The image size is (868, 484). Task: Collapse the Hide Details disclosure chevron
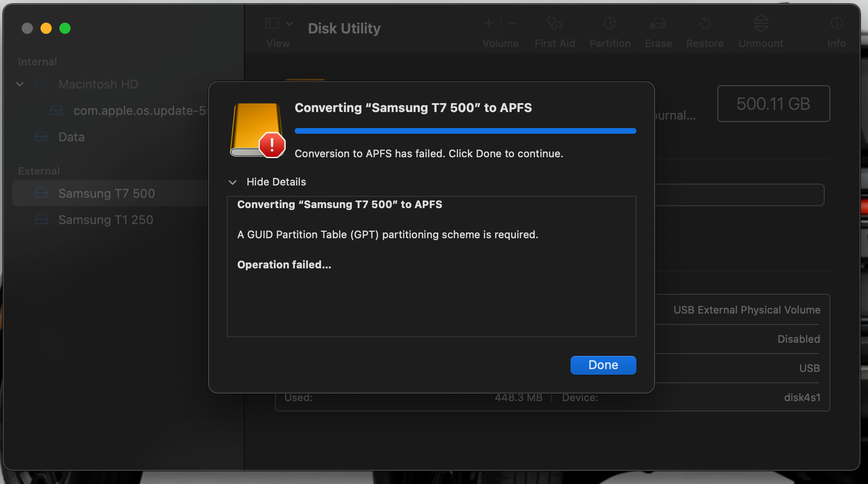coord(233,182)
